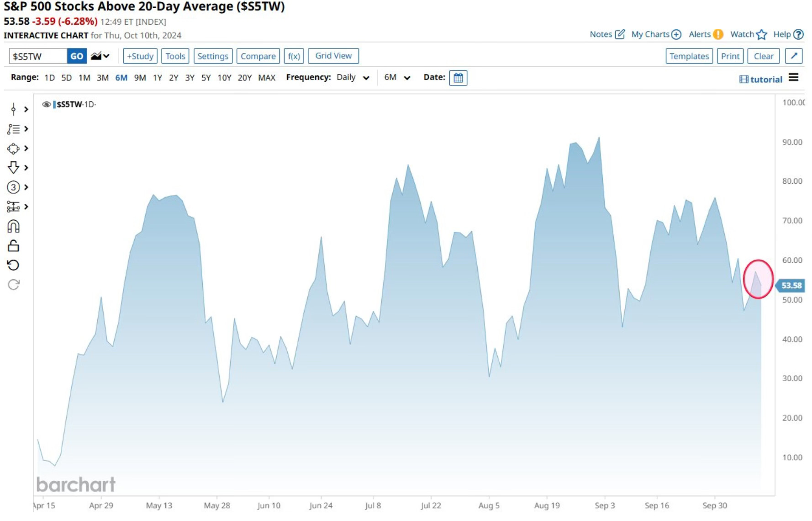The height and width of the screenshot is (521, 812).
Task: Click the 53.58 current value price label
Action: [791, 286]
